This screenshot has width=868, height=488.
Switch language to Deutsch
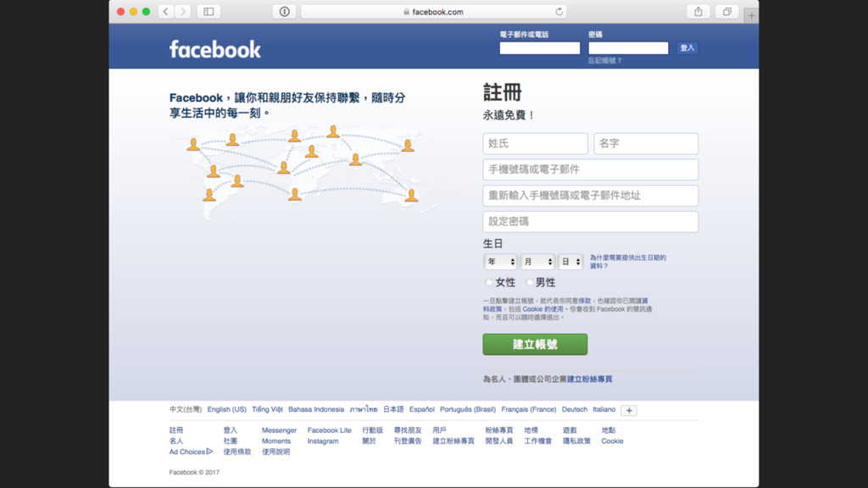(x=575, y=409)
